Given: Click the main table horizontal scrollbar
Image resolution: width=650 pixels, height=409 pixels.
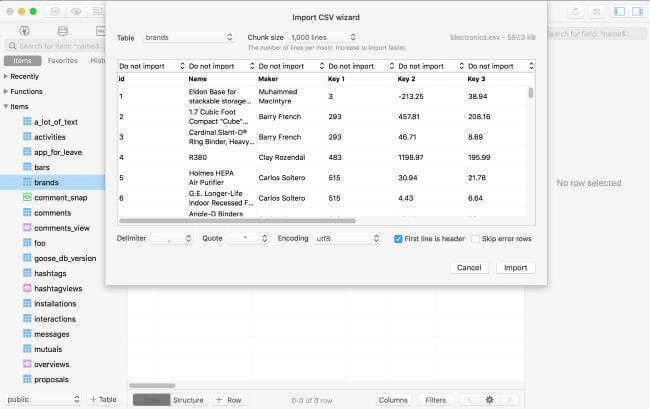Looking at the screenshot, I should (152, 385).
